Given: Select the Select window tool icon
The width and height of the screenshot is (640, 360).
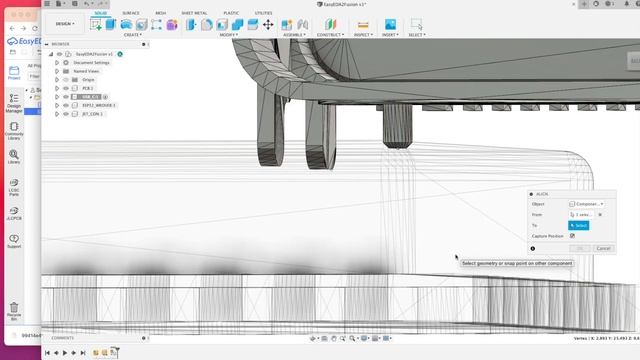Looking at the screenshot, I should [x=417, y=24].
